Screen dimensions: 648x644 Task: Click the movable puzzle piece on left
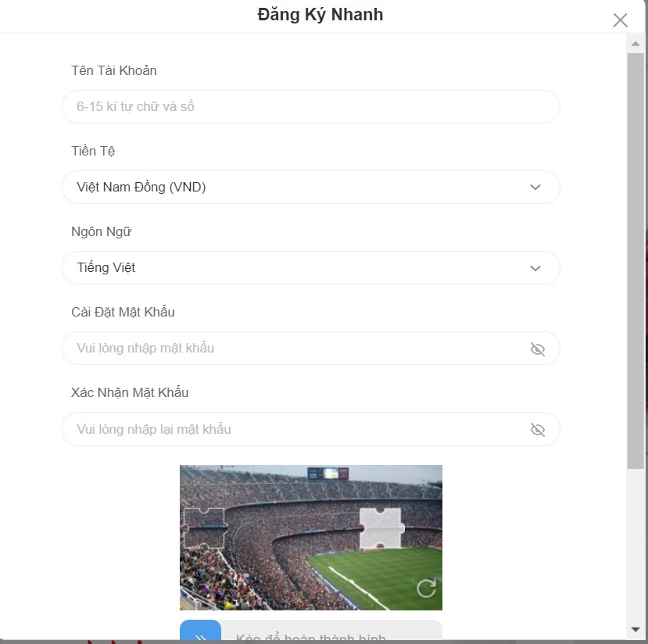coord(205,528)
